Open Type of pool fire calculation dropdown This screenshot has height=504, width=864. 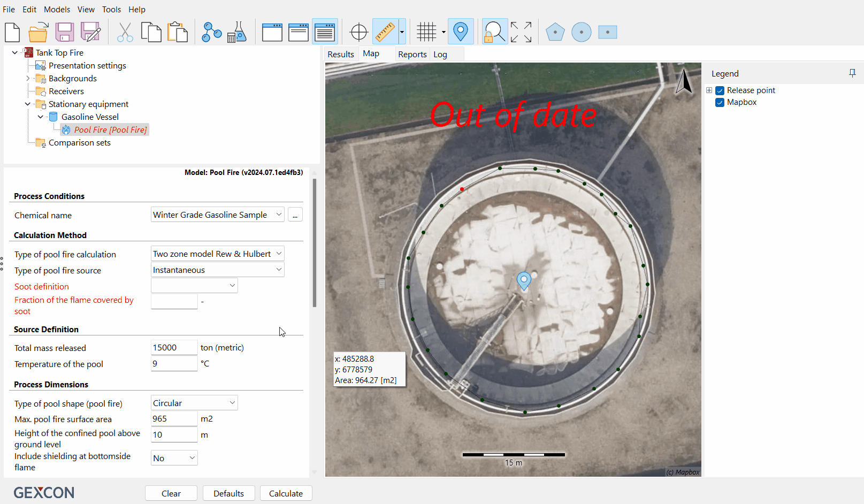279,254
